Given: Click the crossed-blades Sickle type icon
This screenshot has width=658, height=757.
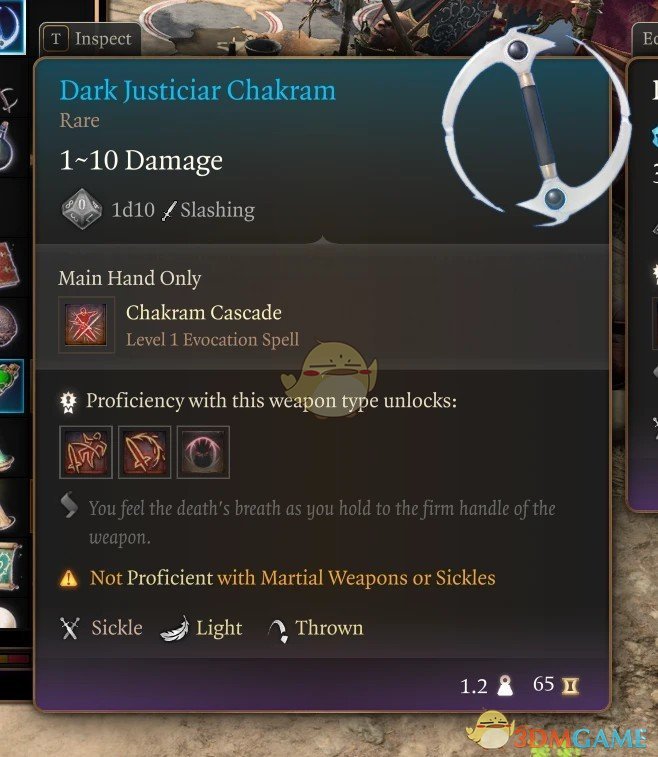Looking at the screenshot, I should pyautogui.click(x=70, y=628).
